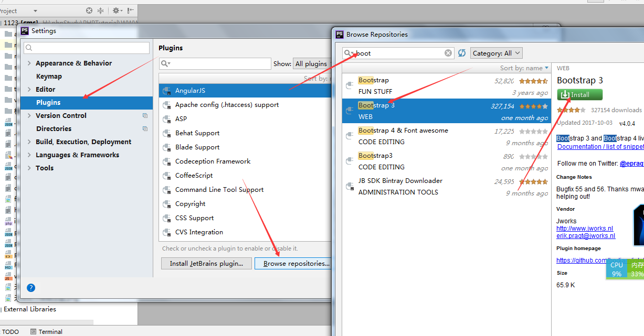Clear the repository search with the X icon
This screenshot has height=336, width=644.
[448, 53]
